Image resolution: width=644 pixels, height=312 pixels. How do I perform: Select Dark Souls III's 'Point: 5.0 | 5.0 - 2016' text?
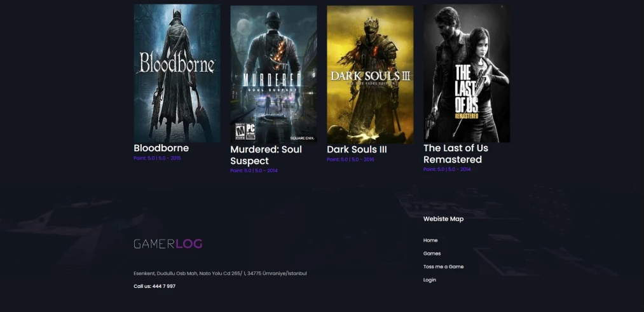coord(350,159)
